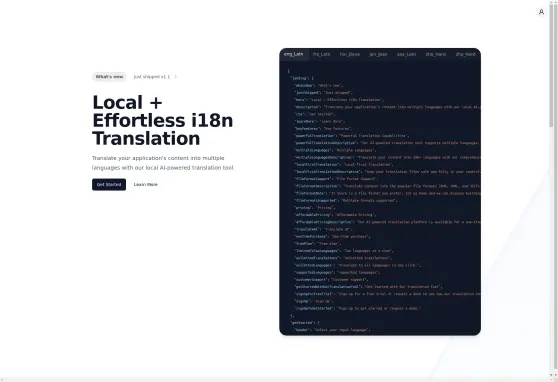Select the eng_Latn tab
Screen dimensions: 558x382
294,54
